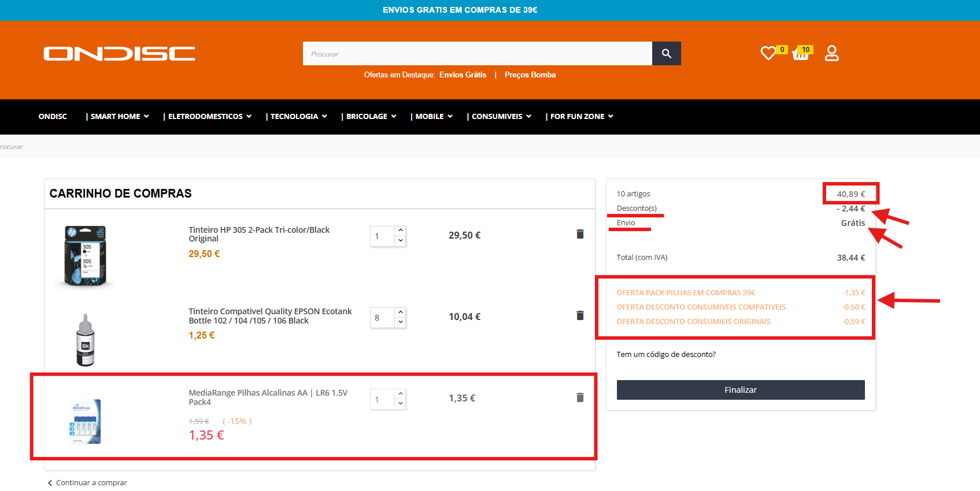Image resolution: width=980 pixels, height=491 pixels.
Task: Open the shopping basket icon
Action: click(x=800, y=54)
